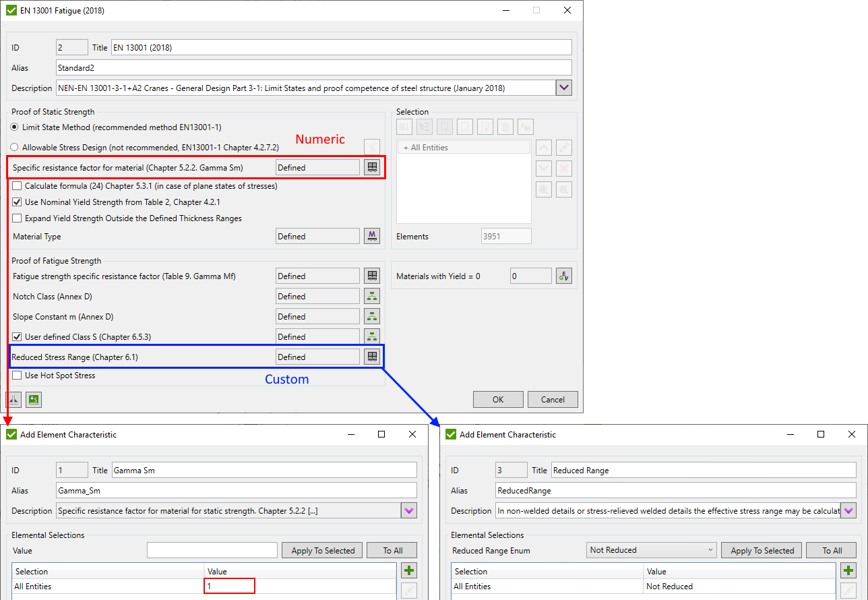
Task: Click the delete icon in the Selection toolbar
Action: 505,126
